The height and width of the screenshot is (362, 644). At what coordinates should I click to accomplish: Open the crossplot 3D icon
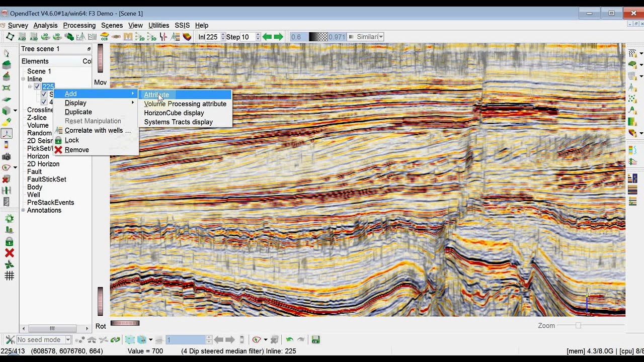tap(151, 37)
